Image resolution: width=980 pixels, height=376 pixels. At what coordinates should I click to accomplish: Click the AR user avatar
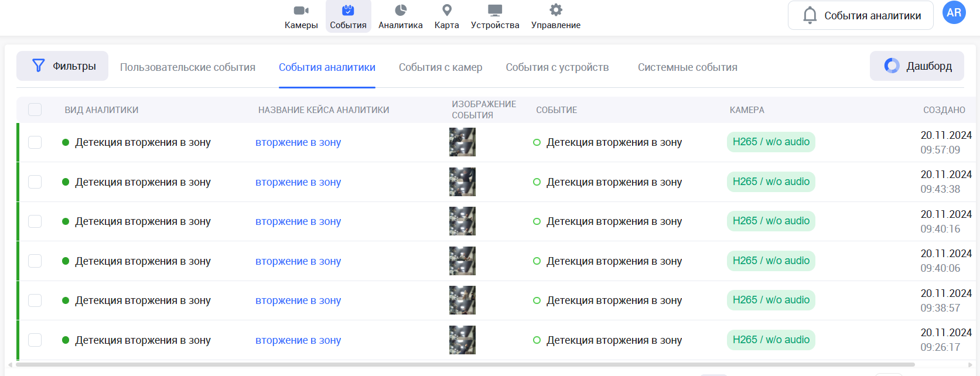954,12
